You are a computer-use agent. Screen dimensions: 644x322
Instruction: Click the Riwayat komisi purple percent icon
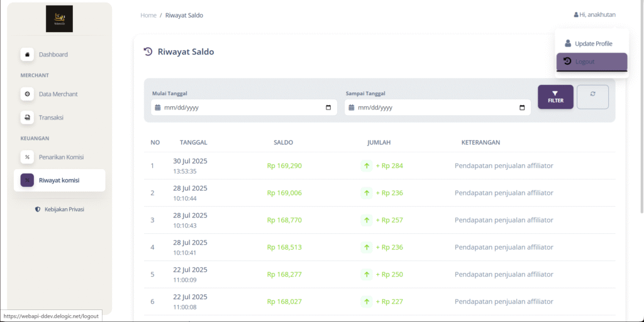[27, 180]
